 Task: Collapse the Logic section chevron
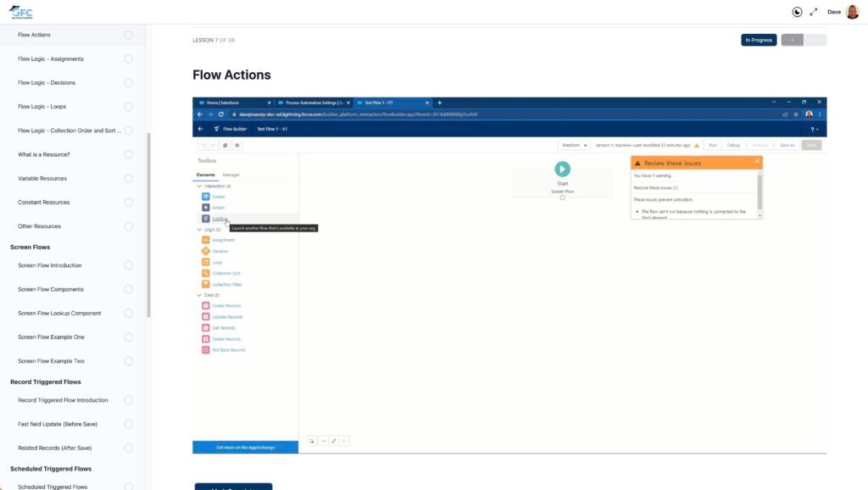coord(199,229)
